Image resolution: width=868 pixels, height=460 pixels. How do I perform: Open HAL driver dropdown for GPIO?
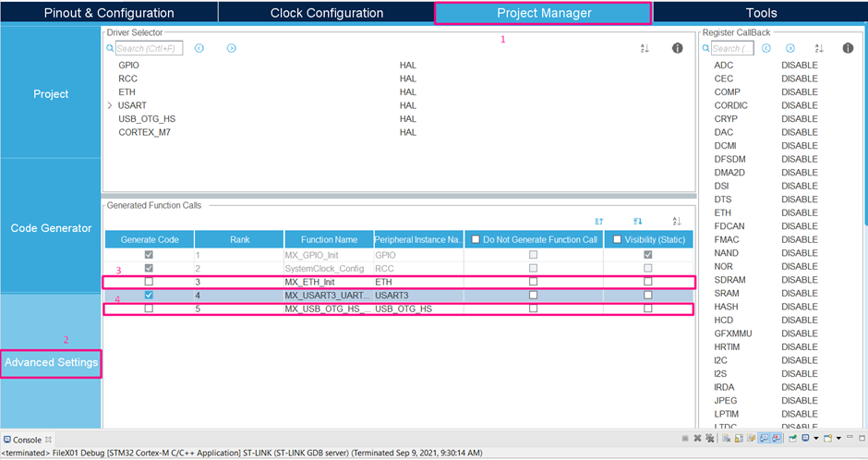[x=408, y=66]
